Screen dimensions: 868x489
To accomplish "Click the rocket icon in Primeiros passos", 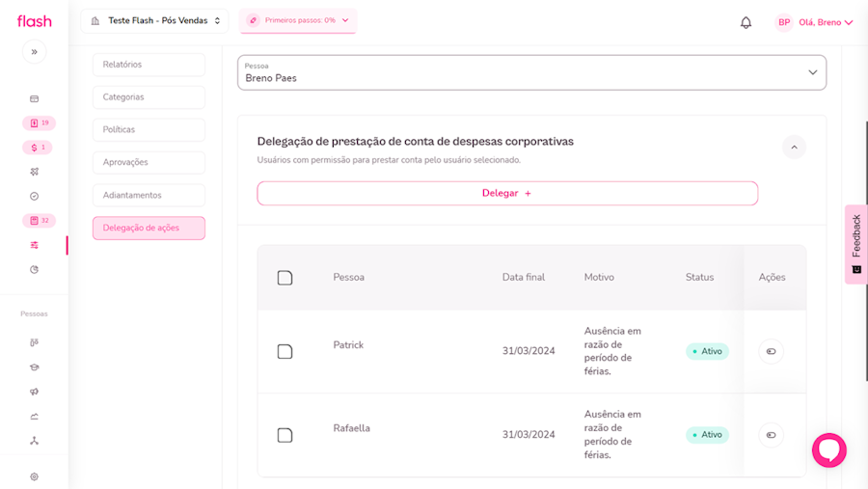I will [x=253, y=20].
